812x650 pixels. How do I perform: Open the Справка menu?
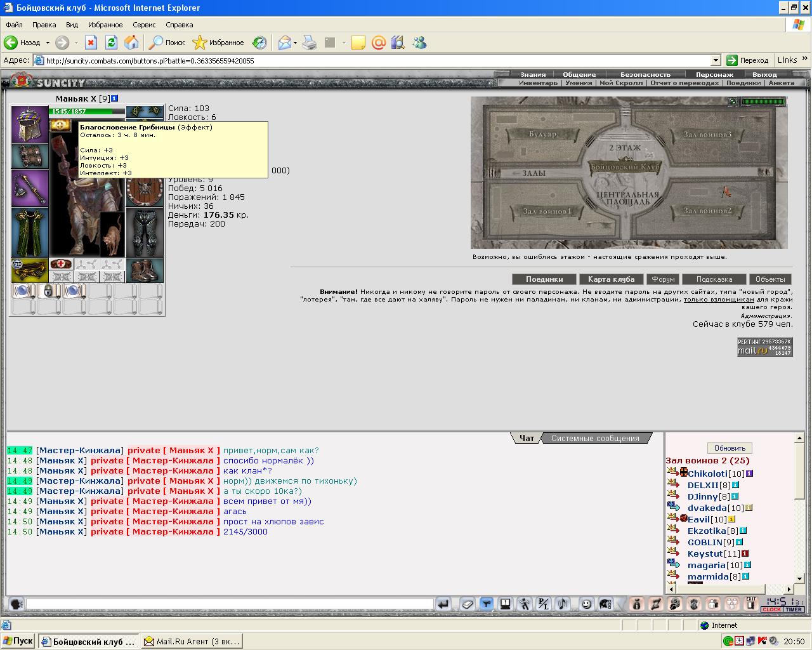click(x=179, y=25)
